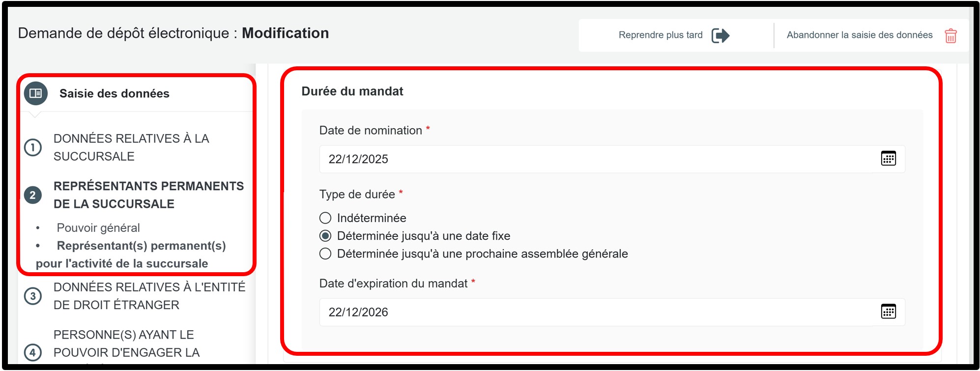Select Déterminée jusqu'à une date fixe option

pos(325,236)
